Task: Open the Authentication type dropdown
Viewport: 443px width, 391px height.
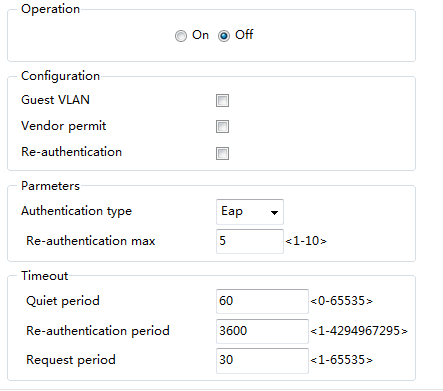Action: [x=250, y=212]
